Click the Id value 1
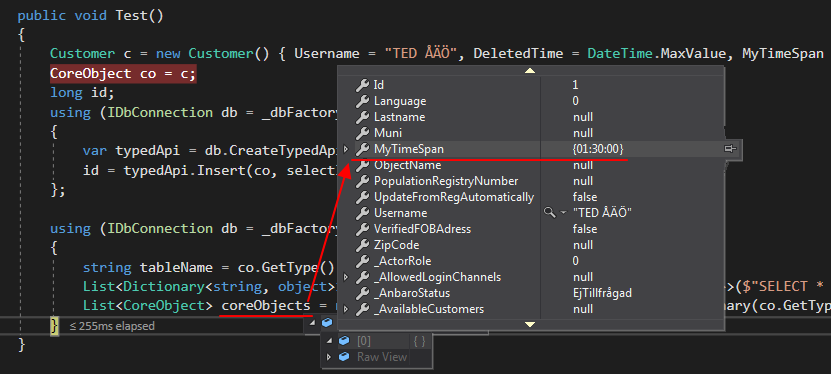This screenshot has width=831, height=374. click(576, 85)
